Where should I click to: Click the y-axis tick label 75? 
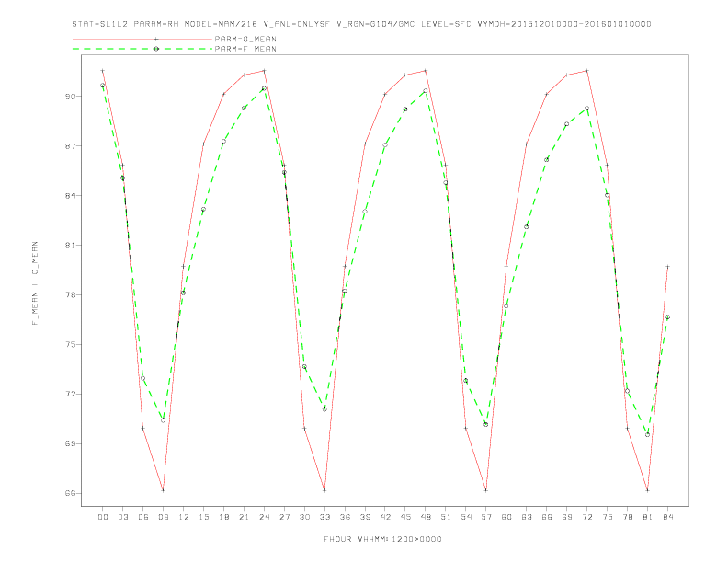pyautogui.click(x=70, y=345)
